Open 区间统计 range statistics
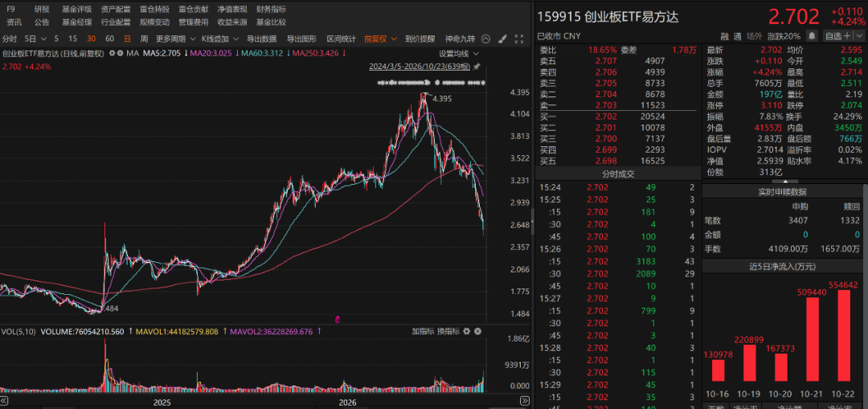 click(x=342, y=39)
